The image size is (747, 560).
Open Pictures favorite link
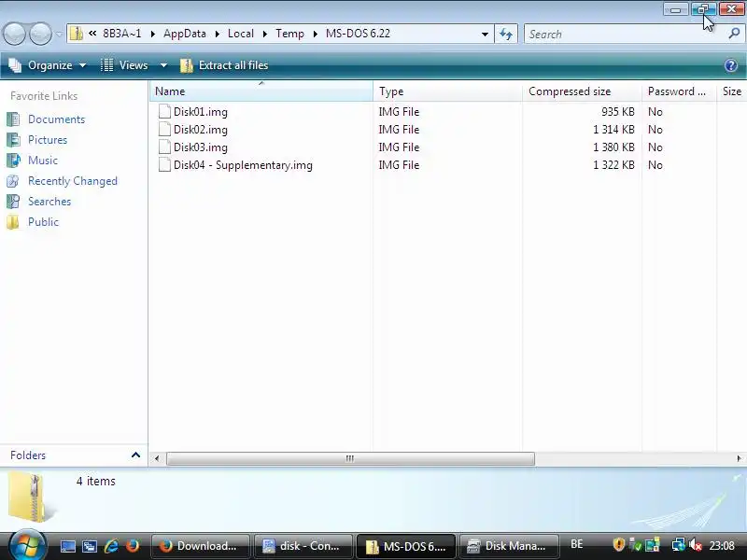coord(48,139)
